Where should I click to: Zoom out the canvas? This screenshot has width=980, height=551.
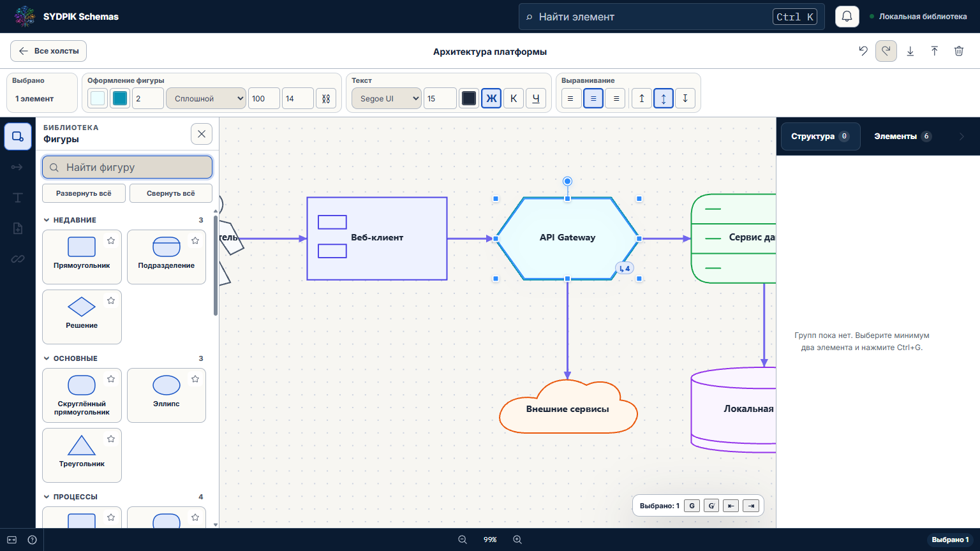pos(463,540)
